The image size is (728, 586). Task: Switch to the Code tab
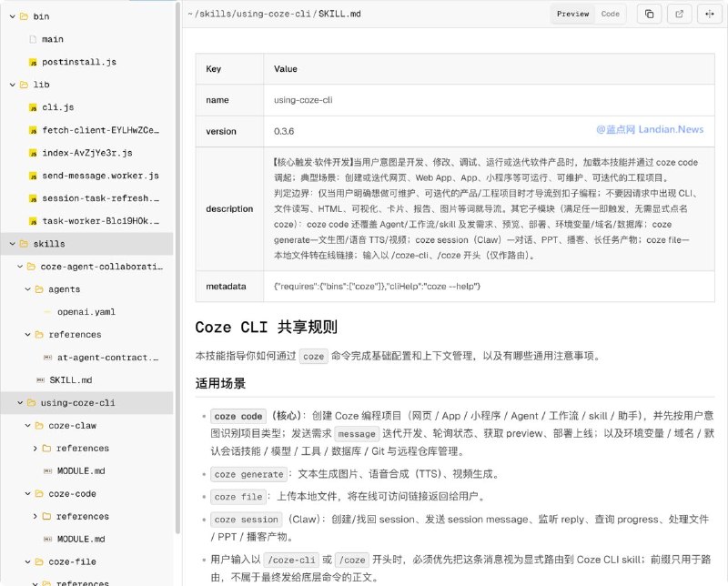[x=610, y=14]
